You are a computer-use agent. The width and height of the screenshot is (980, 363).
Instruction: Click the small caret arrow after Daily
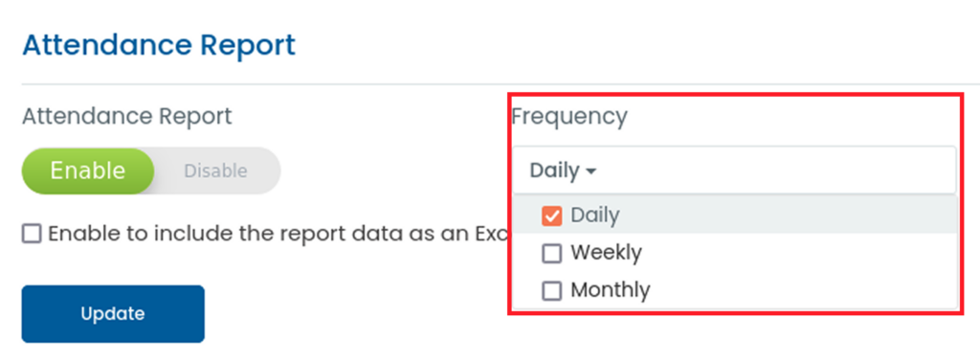tap(590, 170)
